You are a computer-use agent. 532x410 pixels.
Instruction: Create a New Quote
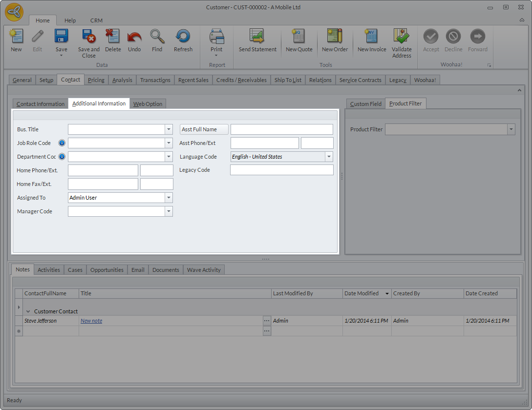coord(298,37)
